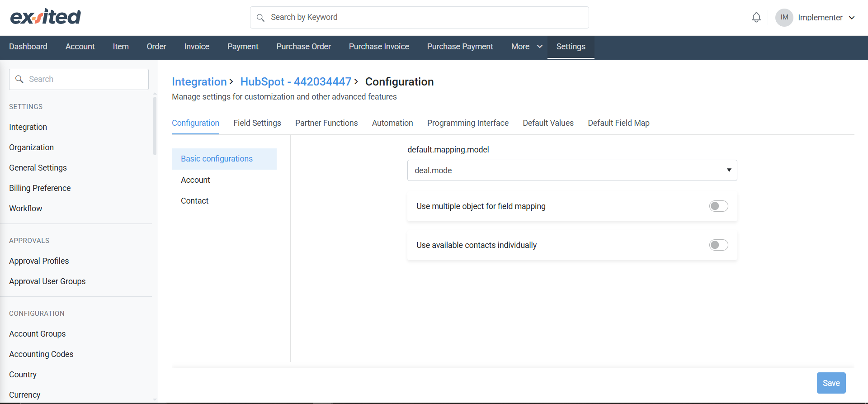Click the Save button

[831, 383]
